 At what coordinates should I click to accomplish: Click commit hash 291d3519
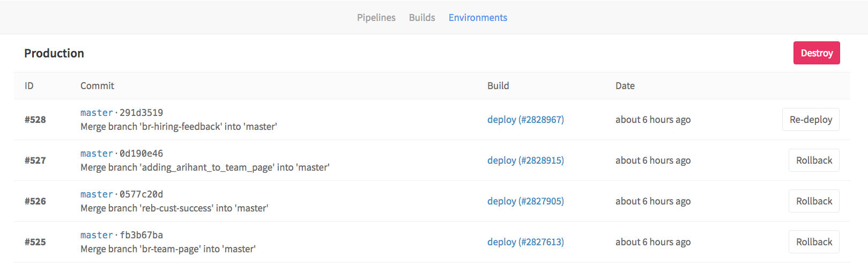tap(141, 113)
